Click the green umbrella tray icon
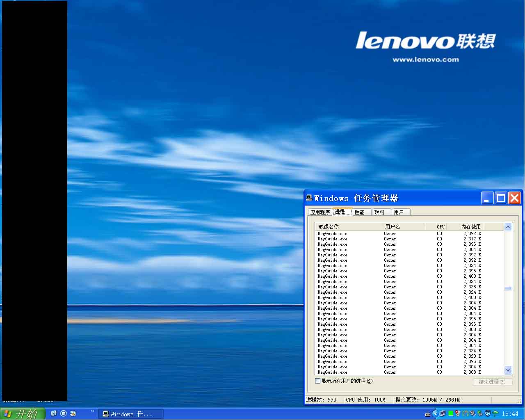This screenshot has height=420, width=525. pyautogui.click(x=495, y=413)
